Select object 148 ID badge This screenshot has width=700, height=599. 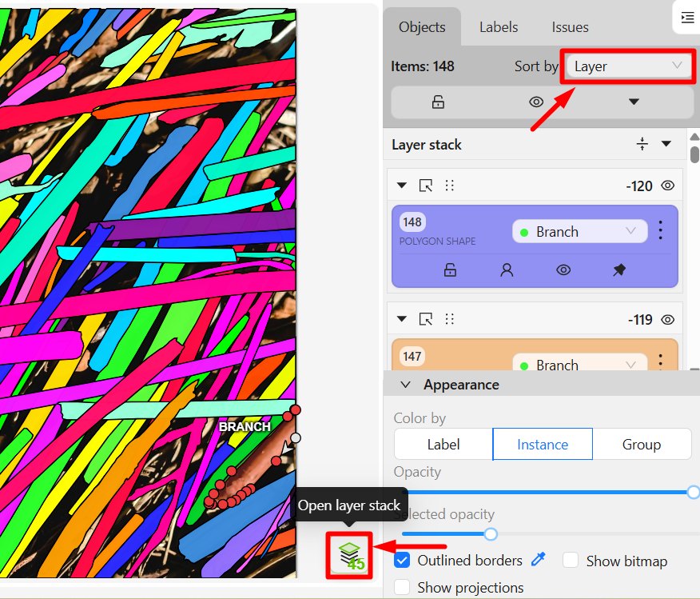(x=412, y=222)
